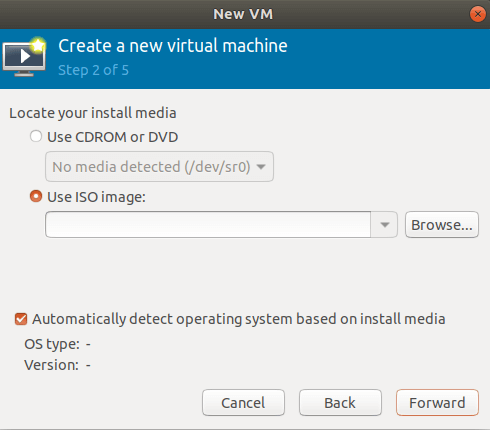Close the New VM window
Screen dimensions: 490x430
point(477,14)
